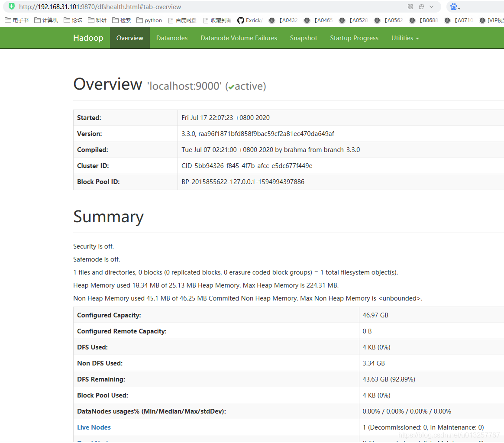Open the Baidu paw extension icon
Image resolution: width=504 pixels, height=443 pixels.
453,6
